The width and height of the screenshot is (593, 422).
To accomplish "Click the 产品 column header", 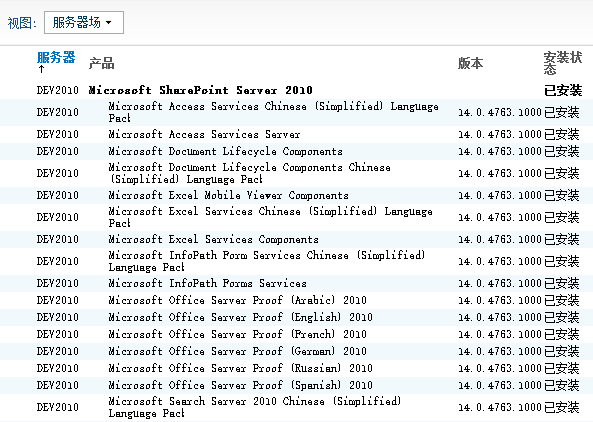I will tap(101, 63).
